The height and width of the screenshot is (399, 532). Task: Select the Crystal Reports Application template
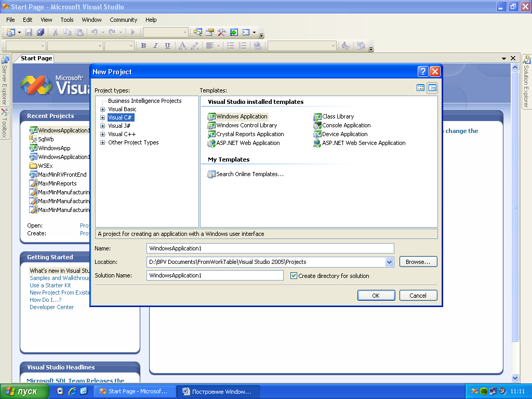[246, 134]
